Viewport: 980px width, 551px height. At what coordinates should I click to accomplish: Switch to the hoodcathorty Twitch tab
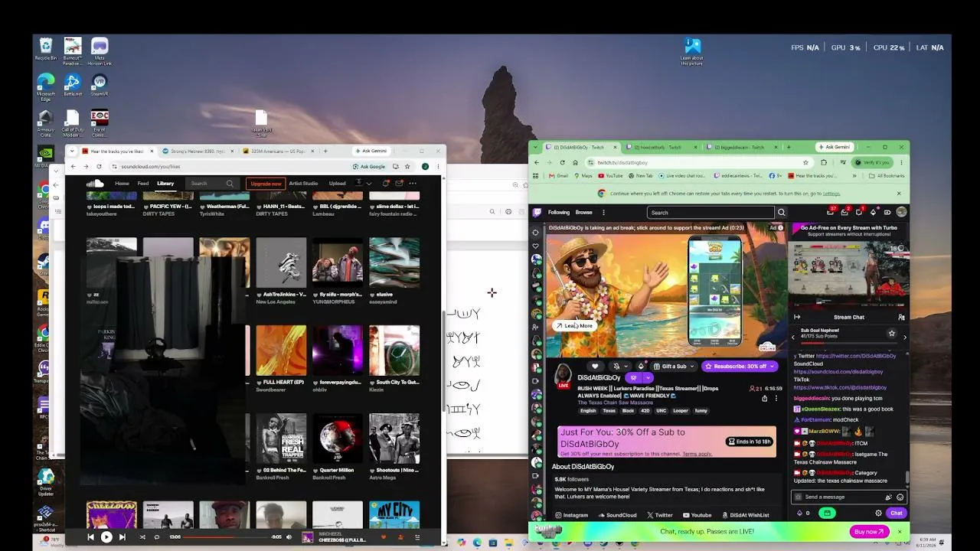(x=661, y=147)
